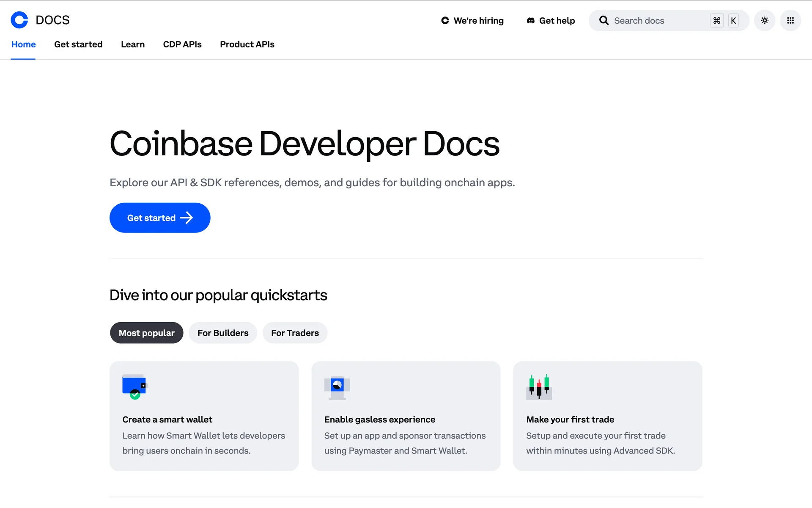Viewport: 812px width, 508px height.
Task: Click the arrow in Get started button
Action: [x=187, y=218]
